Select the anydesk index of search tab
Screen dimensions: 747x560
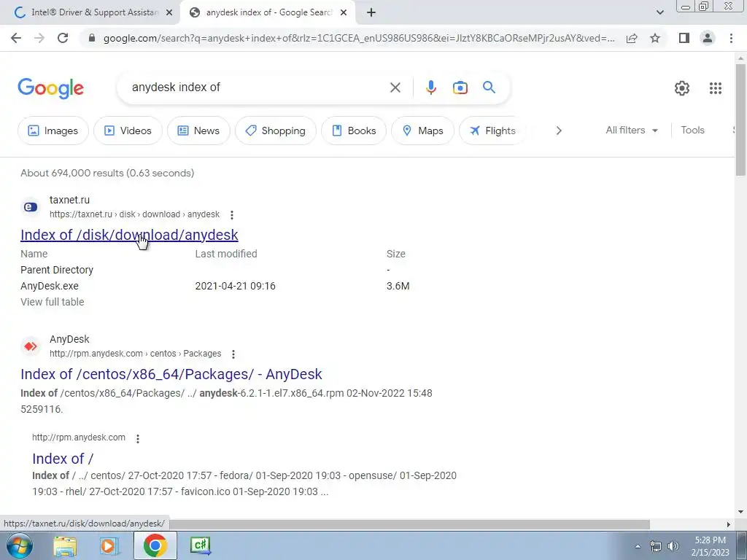pos(268,13)
